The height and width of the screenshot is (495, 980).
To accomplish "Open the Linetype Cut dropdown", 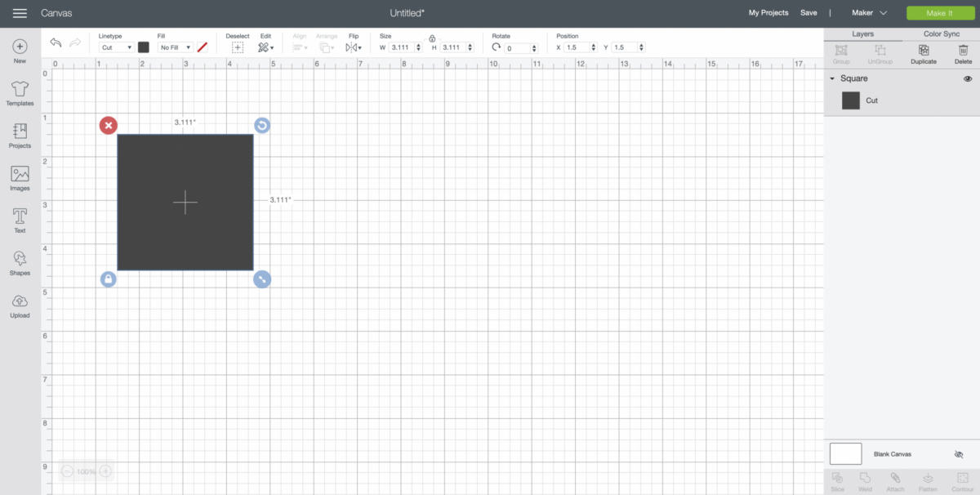I will click(116, 47).
